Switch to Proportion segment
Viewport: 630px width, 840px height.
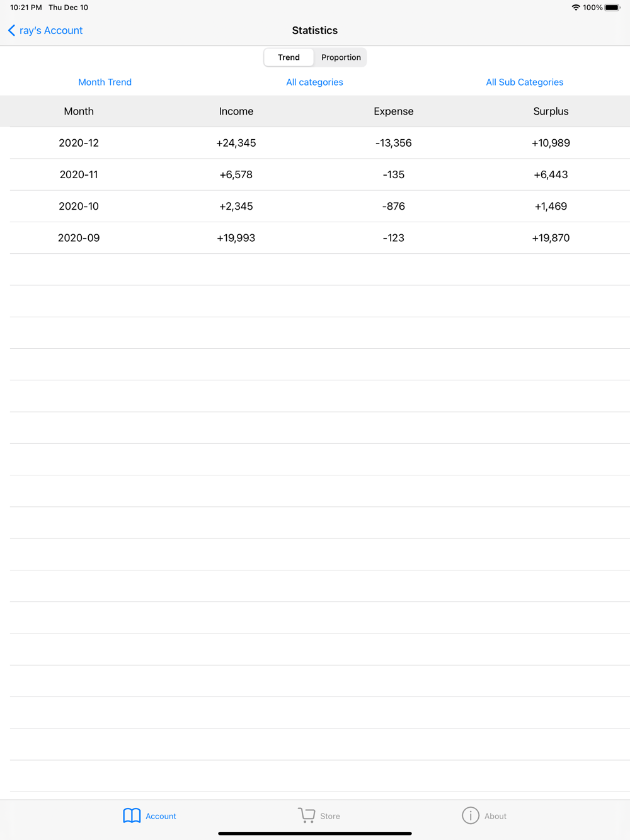click(x=341, y=57)
